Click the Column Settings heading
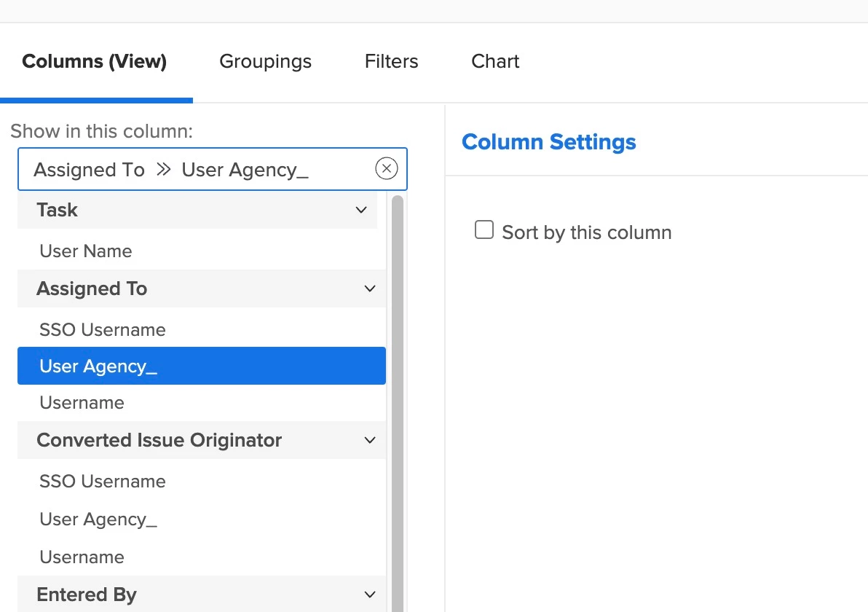Viewport: 868px width, 612px height. tap(548, 142)
